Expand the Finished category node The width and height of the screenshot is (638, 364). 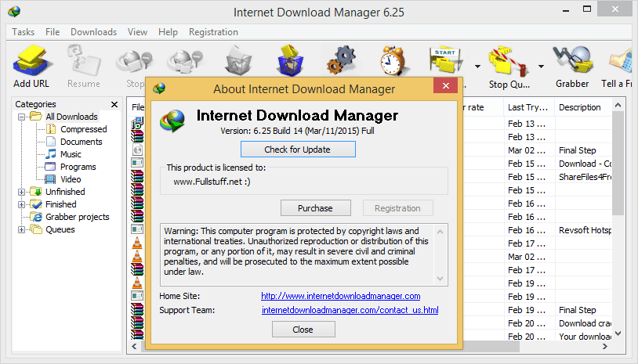[x=22, y=204]
